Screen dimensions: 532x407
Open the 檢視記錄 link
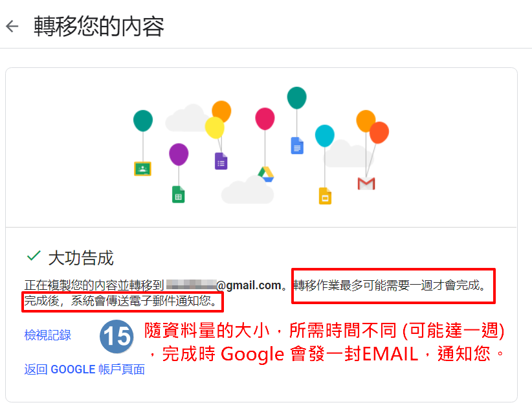(47, 335)
